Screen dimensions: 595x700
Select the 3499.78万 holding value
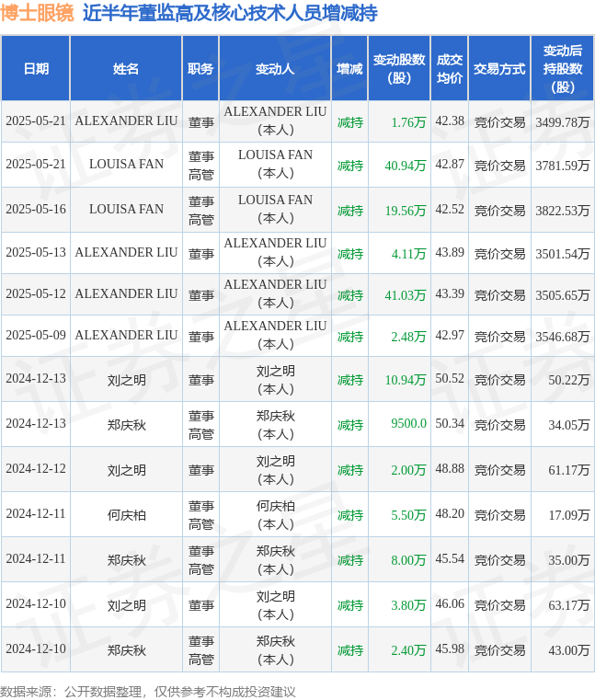click(563, 121)
